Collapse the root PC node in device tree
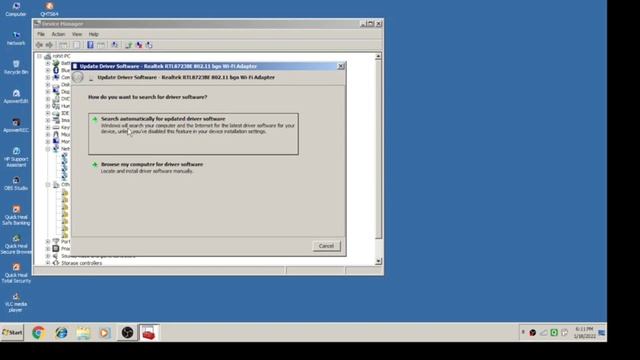Image resolution: width=640 pixels, height=360 pixels. point(40,56)
